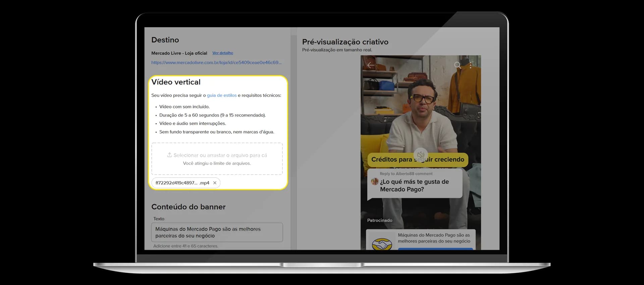Click the blue button in preview banner
The width and height of the screenshot is (644, 285).
(435, 249)
